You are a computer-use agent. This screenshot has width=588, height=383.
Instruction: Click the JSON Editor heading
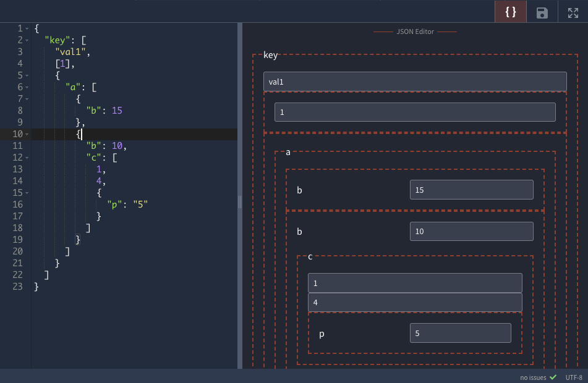pos(415,32)
